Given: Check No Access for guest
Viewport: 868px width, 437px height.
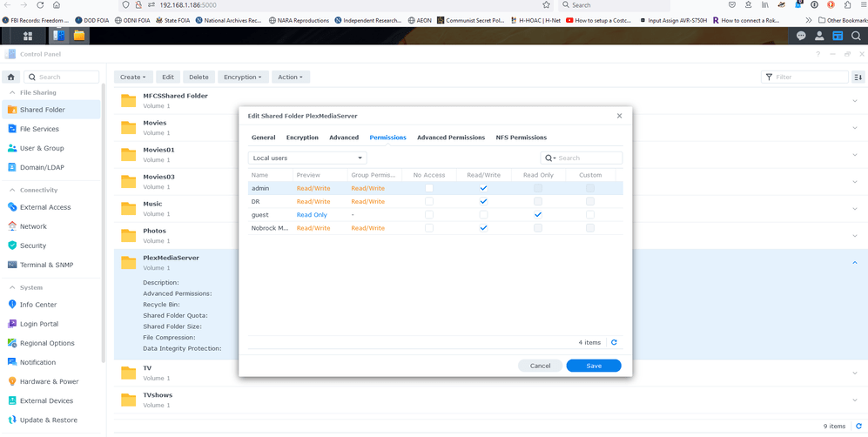Looking at the screenshot, I should (x=429, y=215).
